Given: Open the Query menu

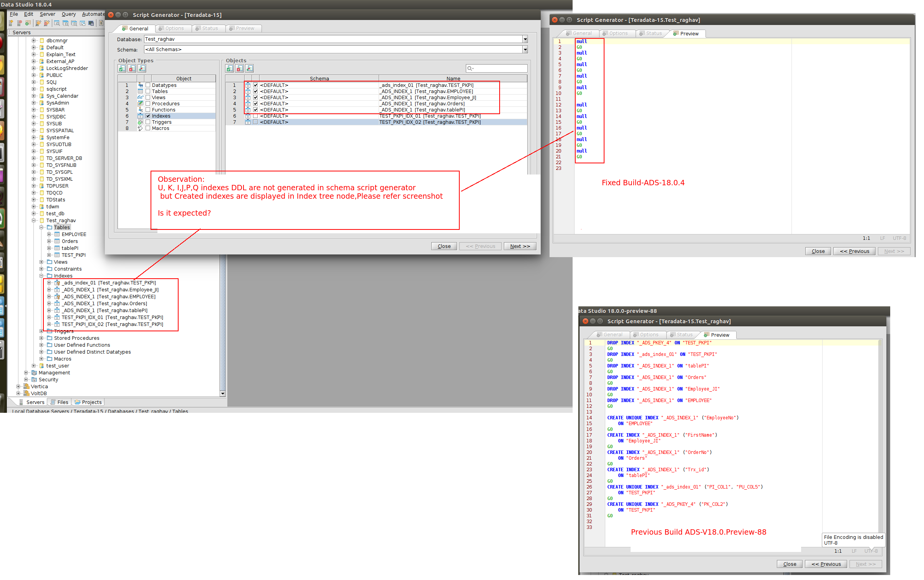Looking at the screenshot, I should 68,14.
